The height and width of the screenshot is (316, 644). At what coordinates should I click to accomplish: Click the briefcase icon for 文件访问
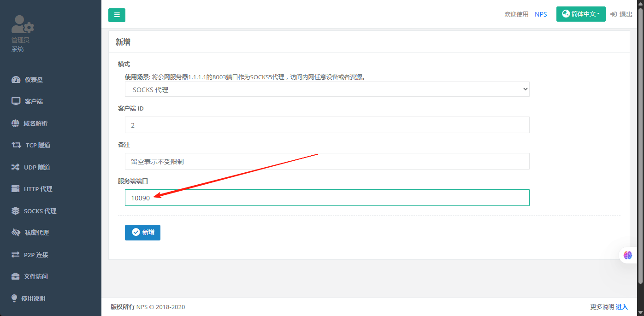click(16, 276)
